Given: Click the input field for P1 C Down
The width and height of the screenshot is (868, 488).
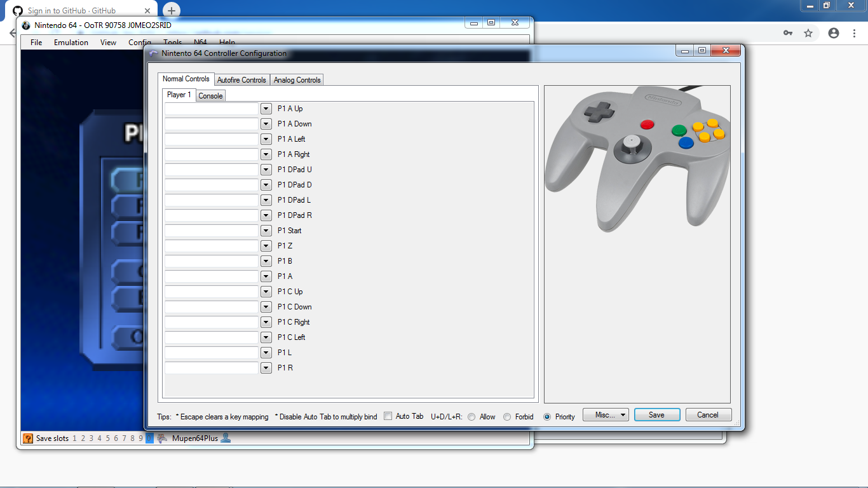Looking at the screenshot, I should pyautogui.click(x=212, y=307).
